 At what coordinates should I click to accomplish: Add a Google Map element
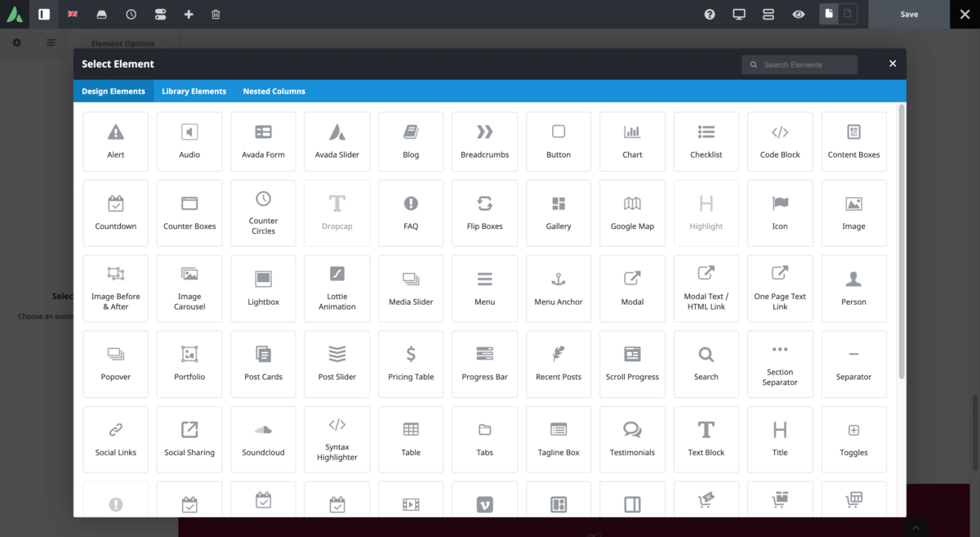coord(632,213)
